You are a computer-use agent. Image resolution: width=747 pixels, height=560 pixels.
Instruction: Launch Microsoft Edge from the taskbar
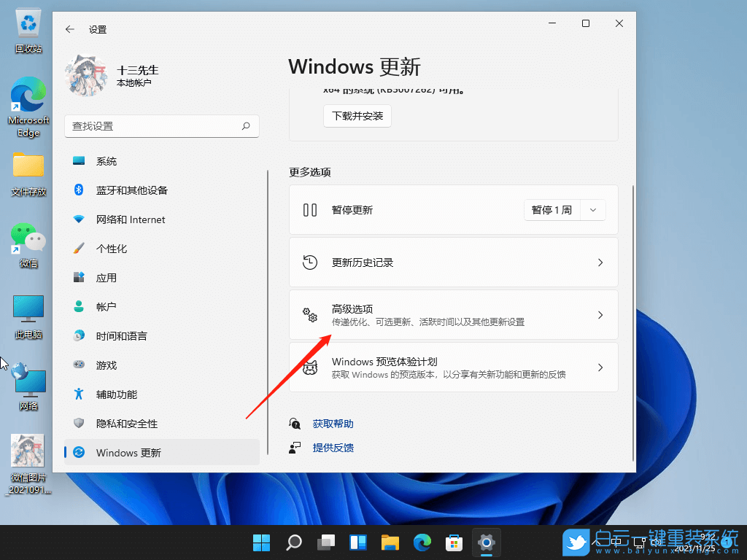(x=422, y=542)
